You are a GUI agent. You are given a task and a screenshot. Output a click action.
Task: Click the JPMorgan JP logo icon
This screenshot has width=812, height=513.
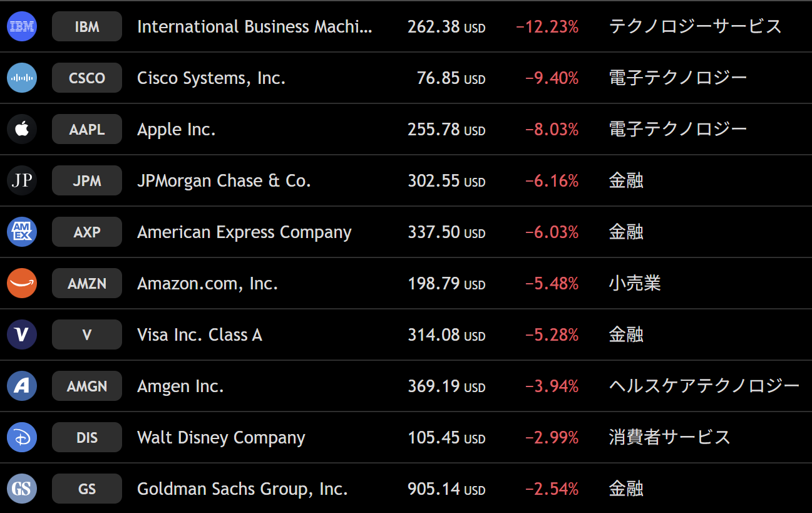pyautogui.click(x=22, y=180)
